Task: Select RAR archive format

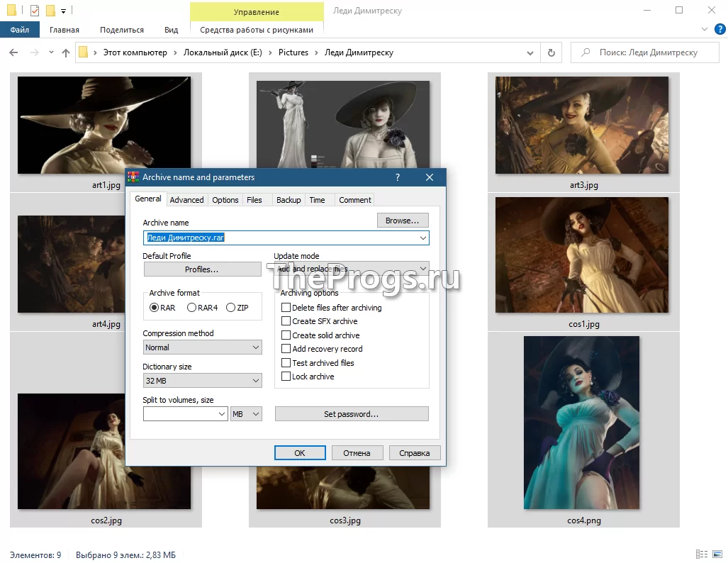Action: coord(162,308)
